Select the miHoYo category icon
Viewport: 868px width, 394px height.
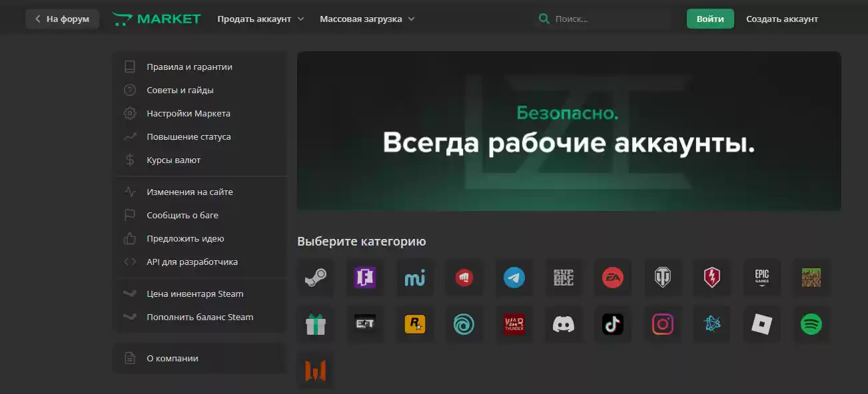point(415,278)
